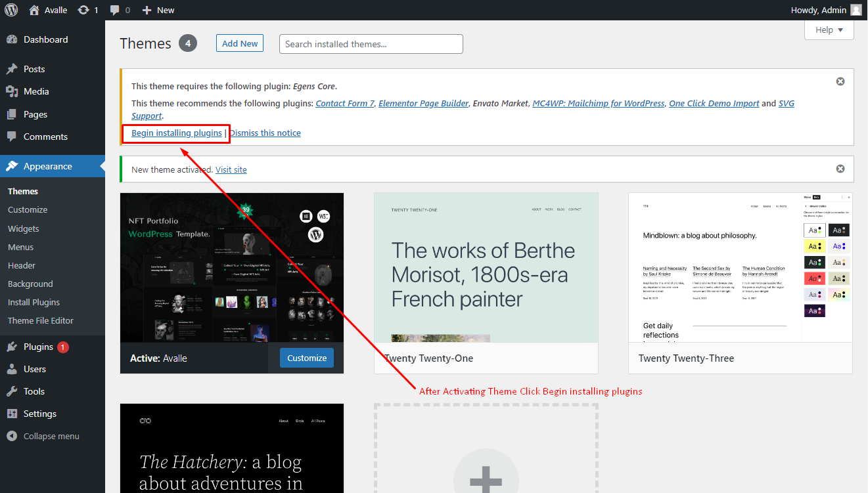
Task: Click the Admin avatar icon
Action: point(856,10)
